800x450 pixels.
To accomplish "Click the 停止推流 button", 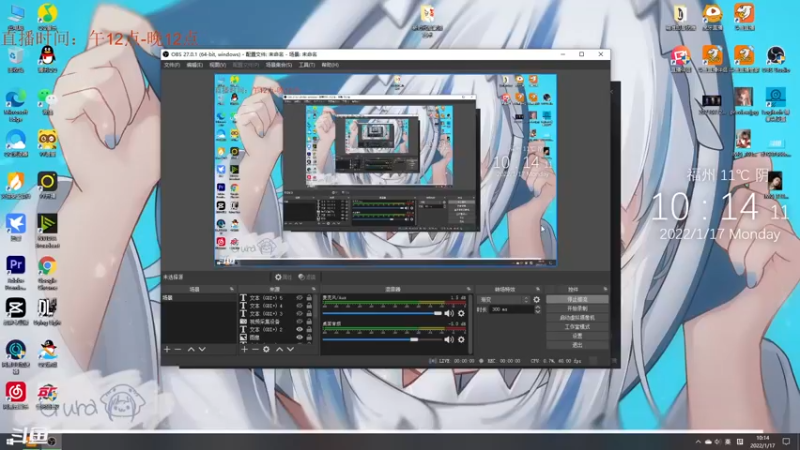I will pyautogui.click(x=577, y=299).
